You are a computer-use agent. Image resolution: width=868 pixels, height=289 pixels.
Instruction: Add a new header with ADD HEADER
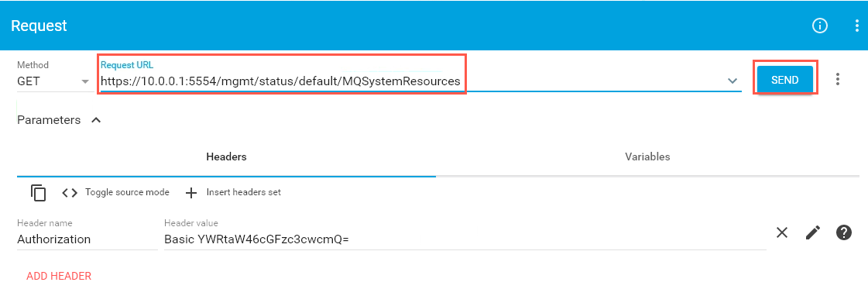[x=59, y=276]
